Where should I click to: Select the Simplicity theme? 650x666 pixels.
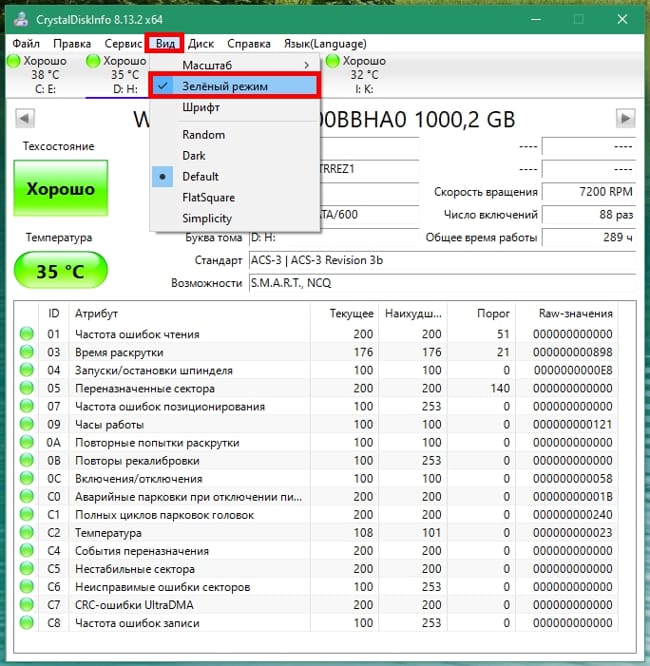(235, 218)
